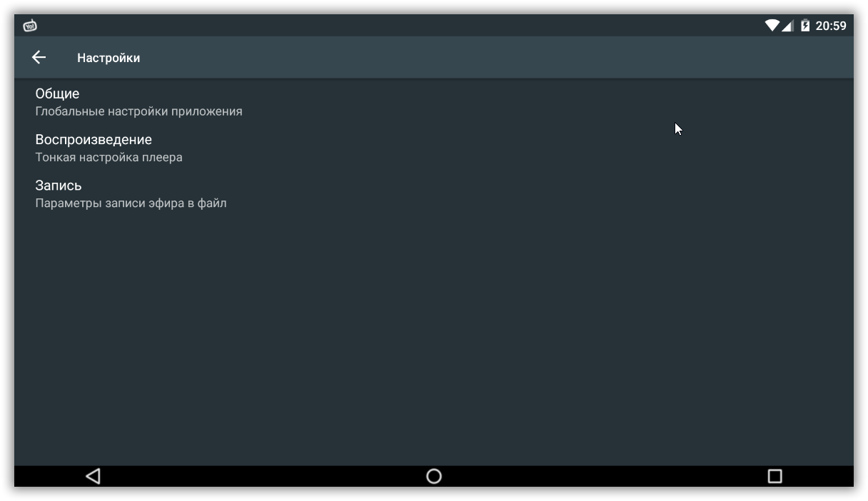Click the Настройки toolbar title
The width and height of the screenshot is (868, 501).
tap(108, 58)
